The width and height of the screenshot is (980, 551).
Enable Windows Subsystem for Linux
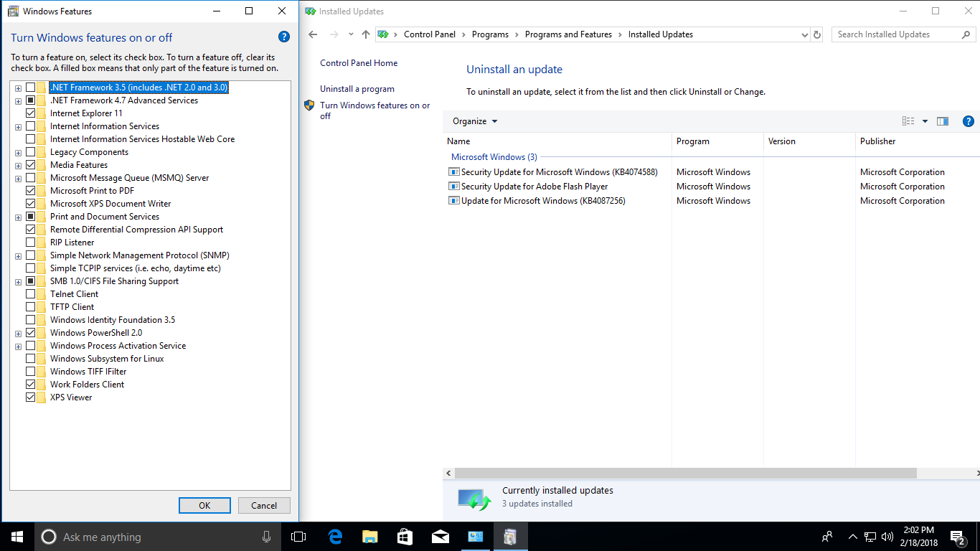[30, 359]
